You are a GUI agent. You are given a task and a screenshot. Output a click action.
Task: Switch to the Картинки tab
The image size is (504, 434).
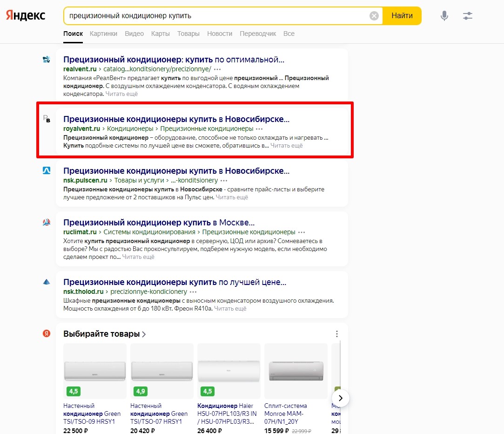103,34
